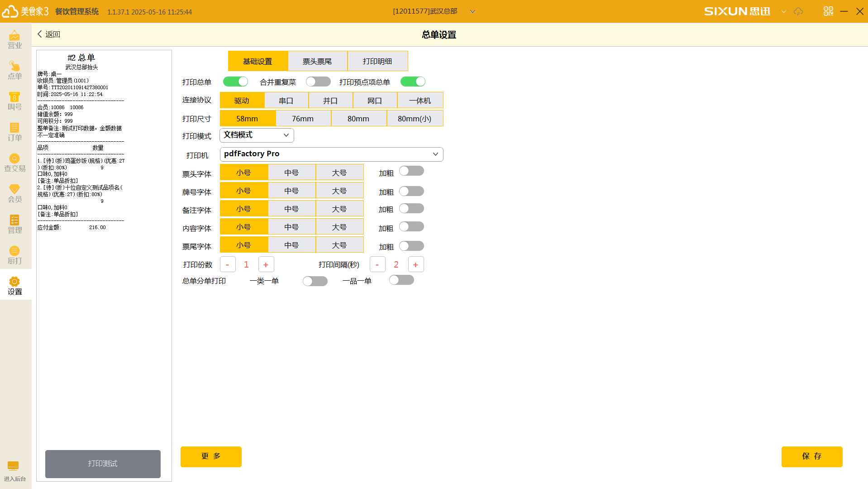Viewport: 868px width, 489px height.
Task: Enable 加粗 for 票头字体
Action: (x=411, y=171)
